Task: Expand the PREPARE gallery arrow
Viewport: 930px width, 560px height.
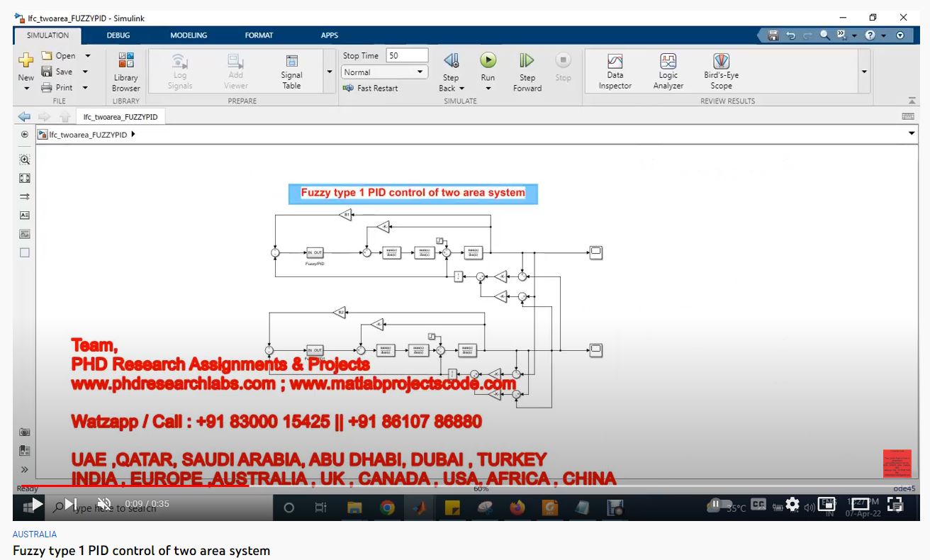Action: point(329,72)
